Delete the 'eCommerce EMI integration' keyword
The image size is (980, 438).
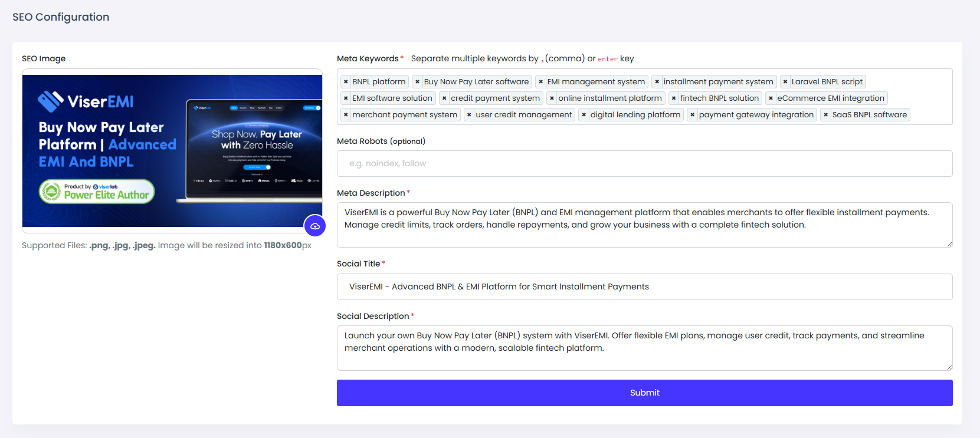[x=771, y=98]
